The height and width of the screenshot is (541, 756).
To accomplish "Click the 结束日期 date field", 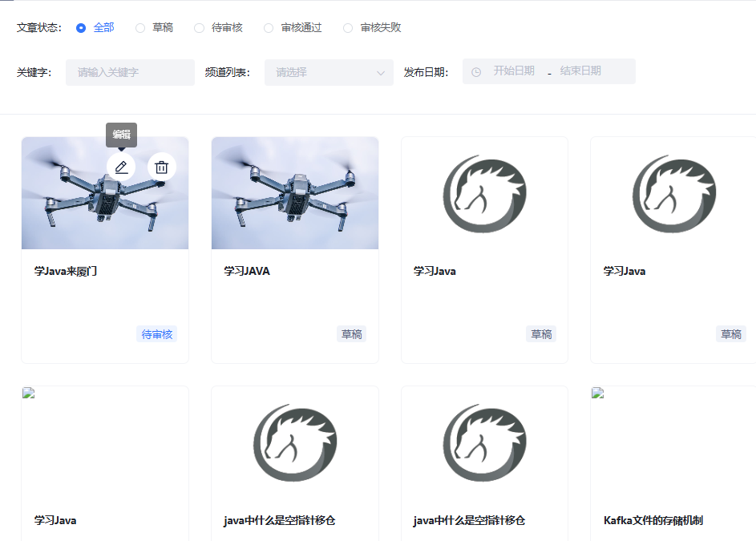I will (580, 71).
